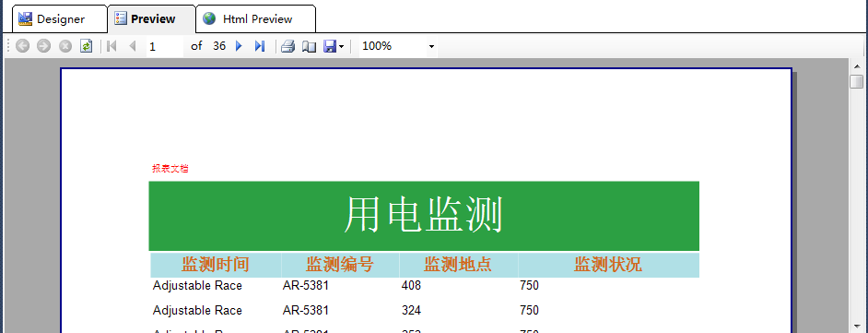
Task: Toggle print layout view
Action: [x=309, y=46]
